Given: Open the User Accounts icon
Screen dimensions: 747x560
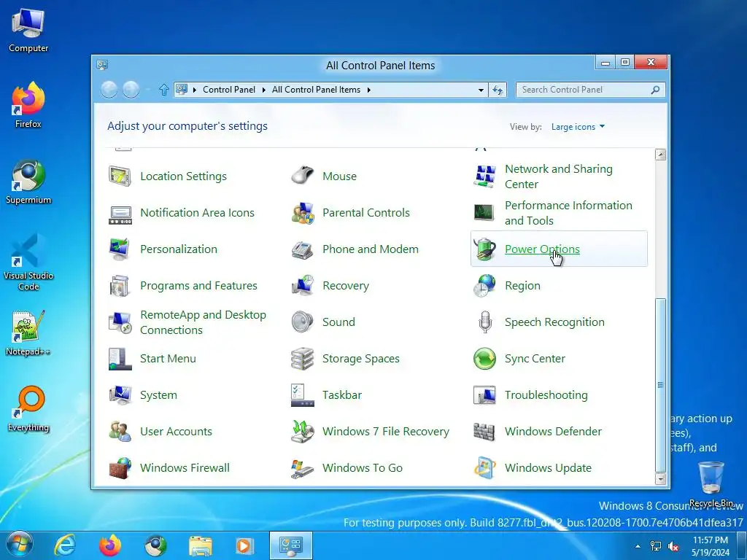Looking at the screenshot, I should 120,432.
